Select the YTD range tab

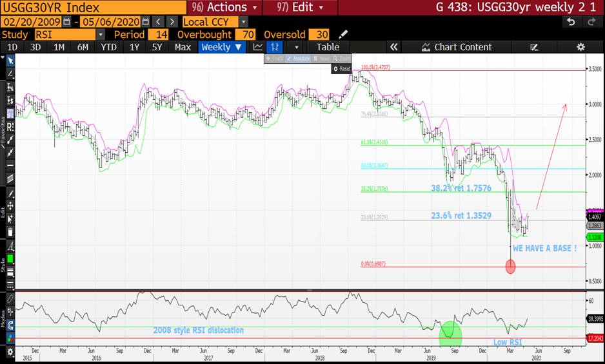coord(108,47)
